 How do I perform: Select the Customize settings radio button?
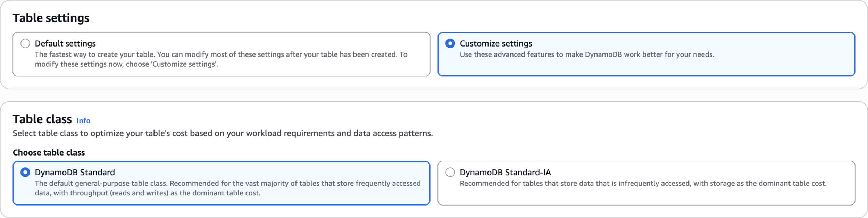pyautogui.click(x=450, y=43)
